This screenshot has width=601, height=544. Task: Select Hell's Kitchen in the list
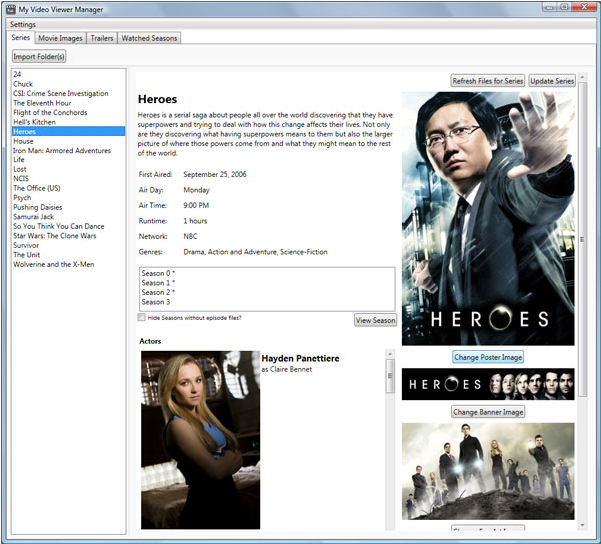68,122
